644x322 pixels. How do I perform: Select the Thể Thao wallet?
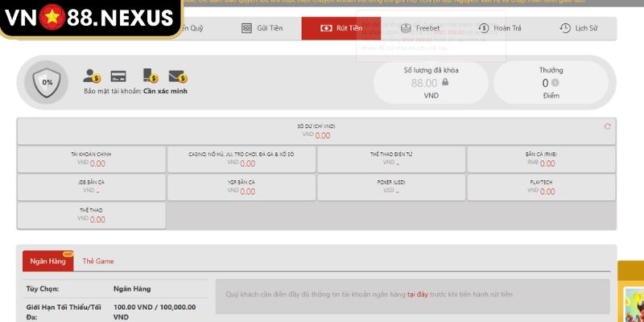click(x=91, y=215)
